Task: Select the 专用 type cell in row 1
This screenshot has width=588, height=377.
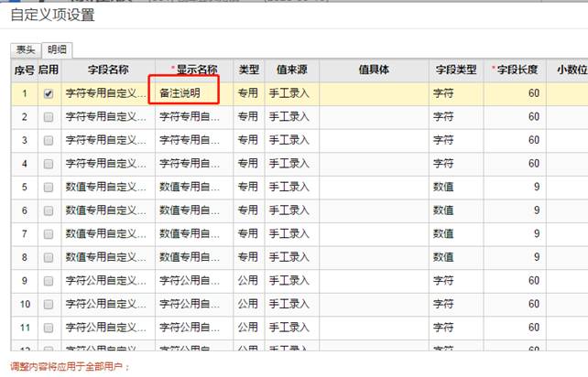Action: (249, 93)
